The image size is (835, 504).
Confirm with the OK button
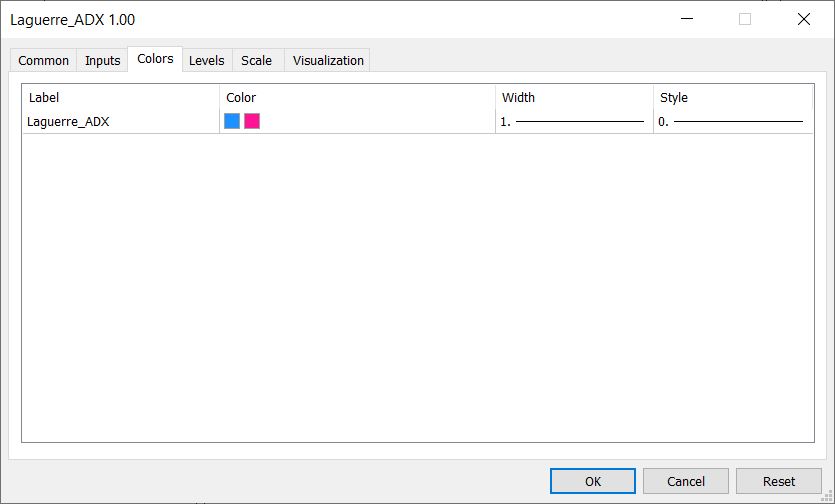pyautogui.click(x=593, y=481)
